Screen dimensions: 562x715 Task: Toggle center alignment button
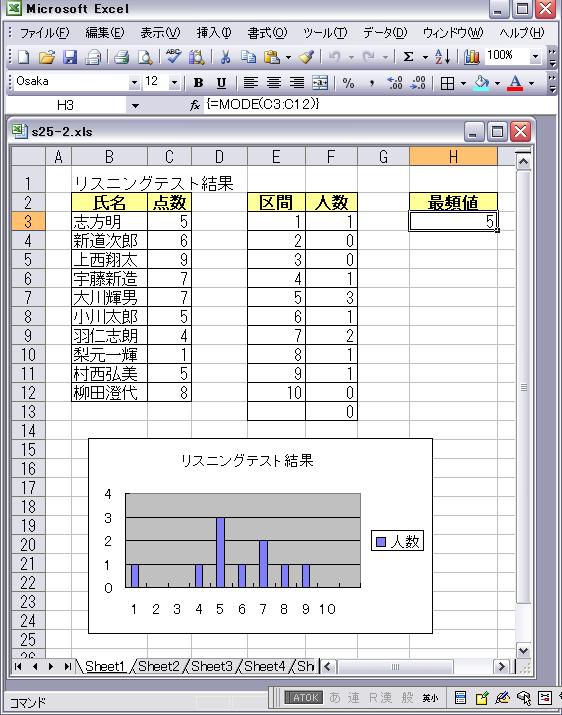click(x=274, y=83)
